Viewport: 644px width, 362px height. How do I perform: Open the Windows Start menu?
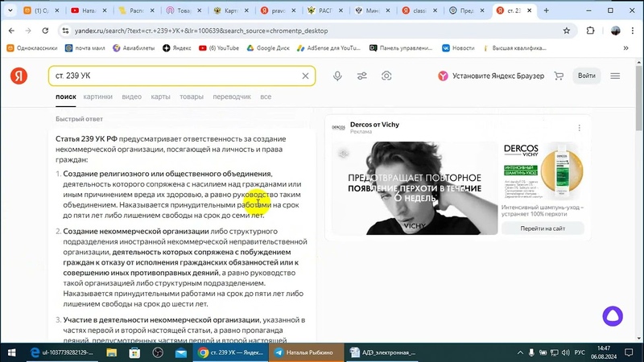[11, 352]
